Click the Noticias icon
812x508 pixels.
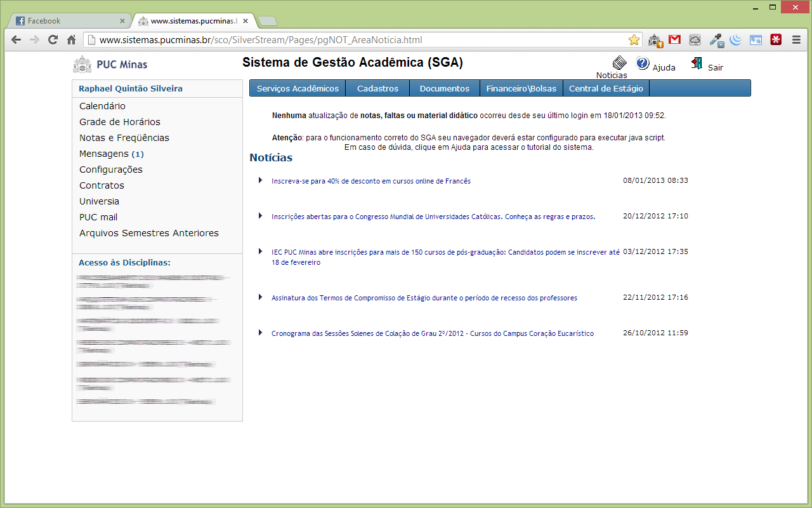tap(620, 63)
